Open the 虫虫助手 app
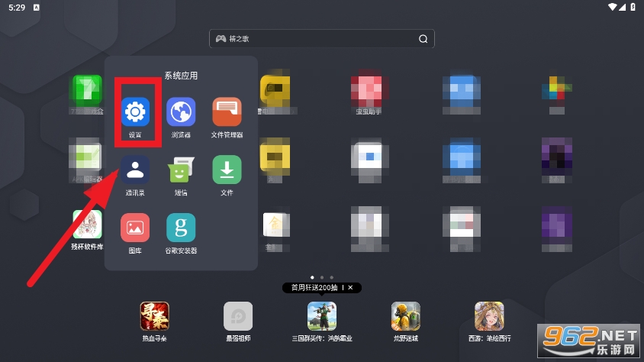The height and width of the screenshot is (362, 644). 369,89
